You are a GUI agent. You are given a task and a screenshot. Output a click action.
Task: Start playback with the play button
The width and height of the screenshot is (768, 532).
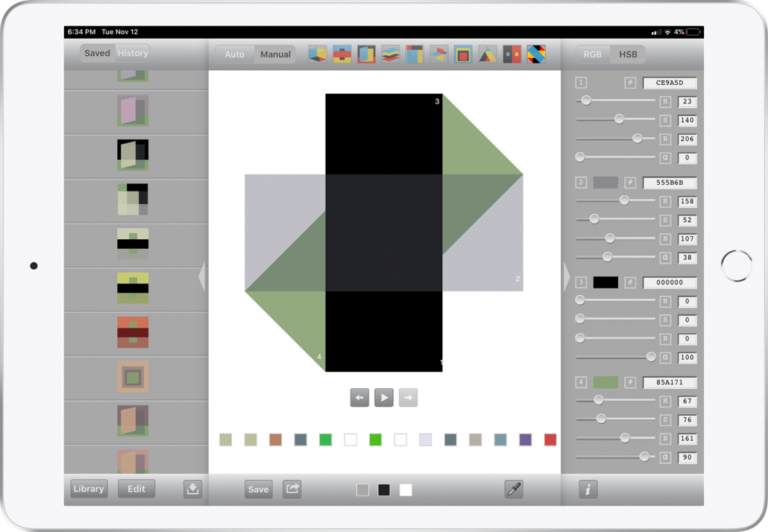tap(384, 397)
